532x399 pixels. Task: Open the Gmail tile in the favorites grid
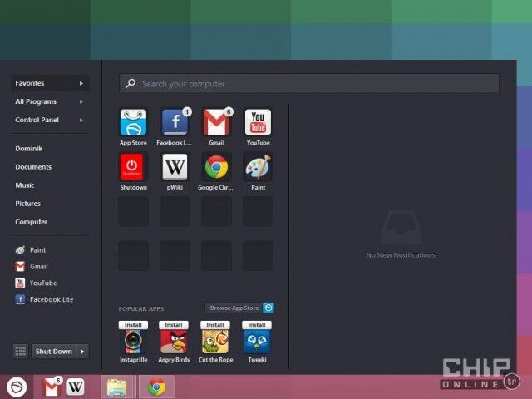pos(216,123)
